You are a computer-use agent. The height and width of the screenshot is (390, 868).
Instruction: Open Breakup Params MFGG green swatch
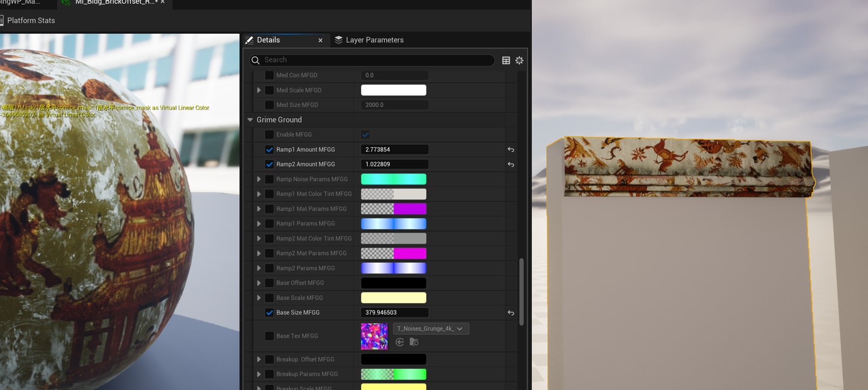pos(394,374)
